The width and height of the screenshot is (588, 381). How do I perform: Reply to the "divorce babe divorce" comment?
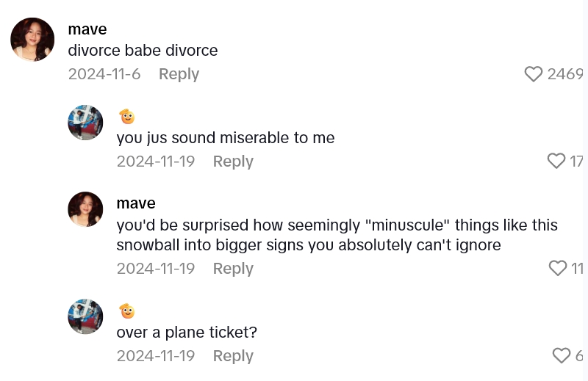tap(179, 74)
